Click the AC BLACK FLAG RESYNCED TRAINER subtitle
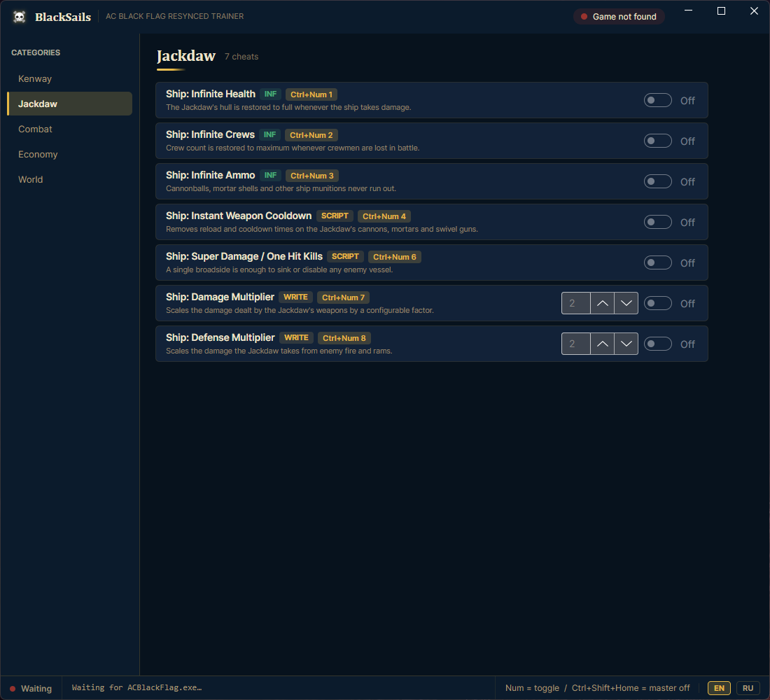This screenshot has height=700, width=770. [x=175, y=16]
